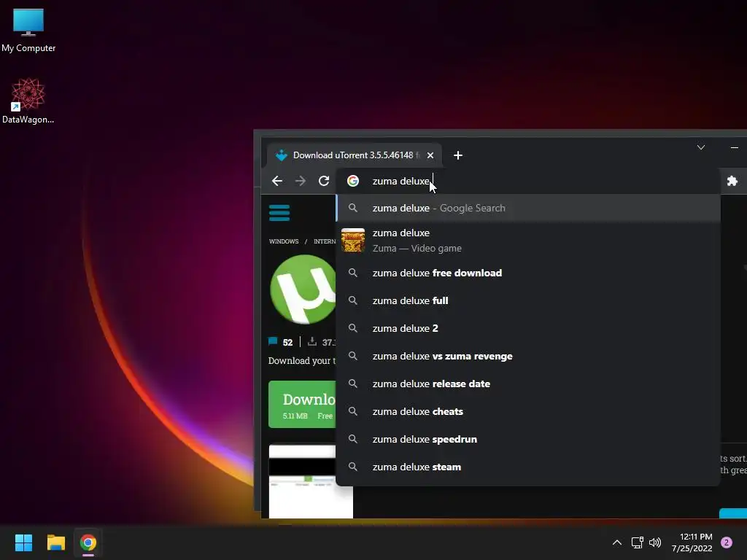
Task: Click the Chrome forward arrow
Action: 300,181
